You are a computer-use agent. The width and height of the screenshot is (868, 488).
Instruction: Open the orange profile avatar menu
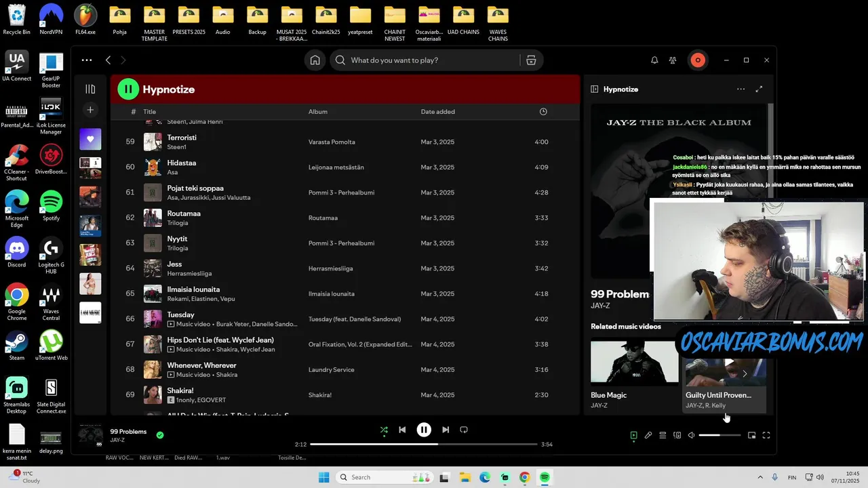pos(698,60)
